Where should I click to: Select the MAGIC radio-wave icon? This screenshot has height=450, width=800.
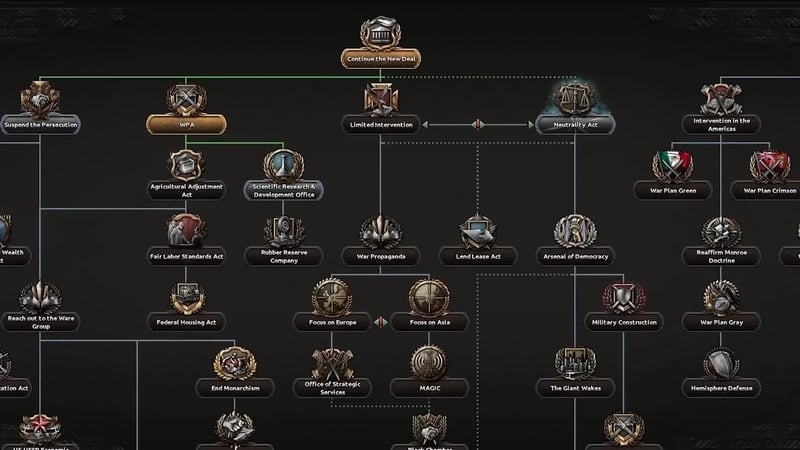[429, 363]
